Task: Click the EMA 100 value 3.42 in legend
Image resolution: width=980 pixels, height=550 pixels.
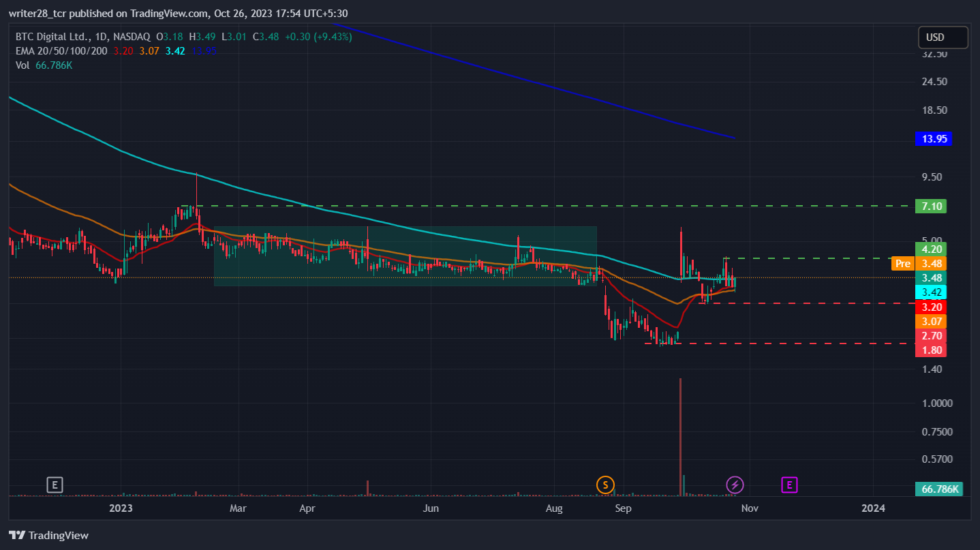Action: coord(176,50)
